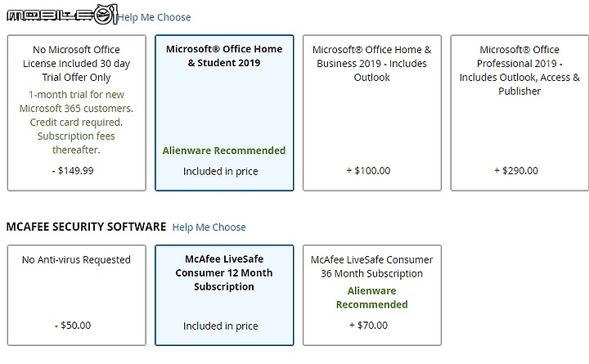This screenshot has width=589, height=364.
Task: Click Alienware Recommended on the 36 Month McAfee card
Action: point(372,298)
